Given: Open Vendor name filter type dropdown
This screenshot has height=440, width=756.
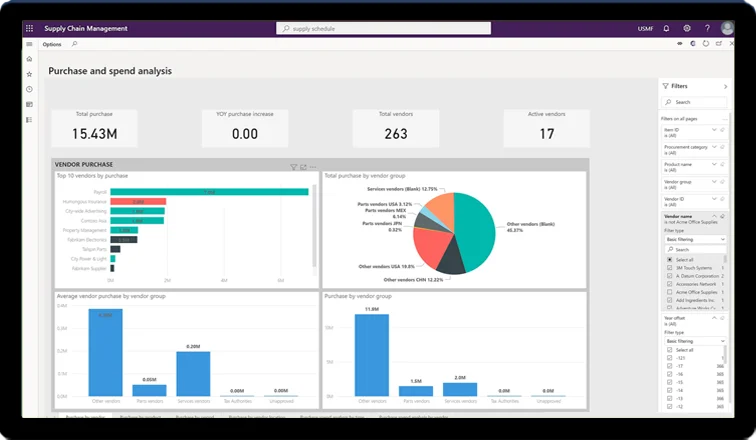Looking at the screenshot, I should pyautogui.click(x=695, y=240).
